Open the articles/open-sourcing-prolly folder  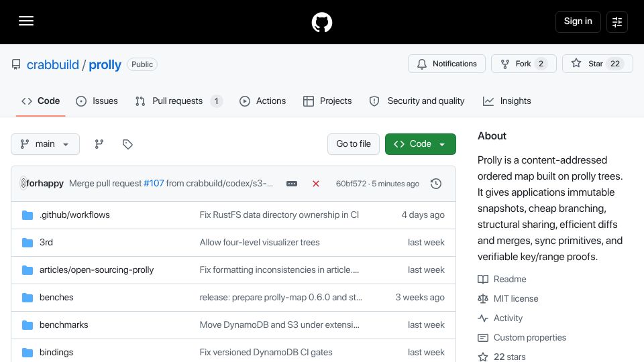pyautogui.click(x=97, y=270)
